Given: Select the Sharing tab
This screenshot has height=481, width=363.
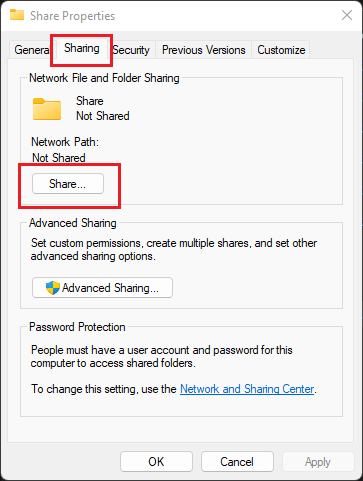Looking at the screenshot, I should point(82,49).
